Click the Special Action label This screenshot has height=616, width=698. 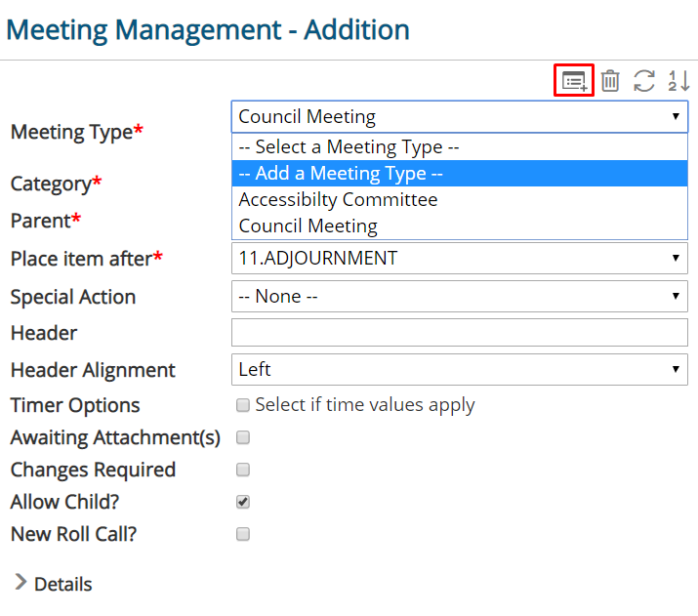point(73,297)
